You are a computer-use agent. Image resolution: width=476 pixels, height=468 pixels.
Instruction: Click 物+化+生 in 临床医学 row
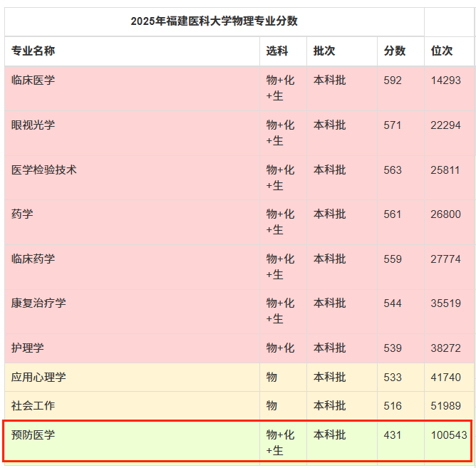point(280,88)
